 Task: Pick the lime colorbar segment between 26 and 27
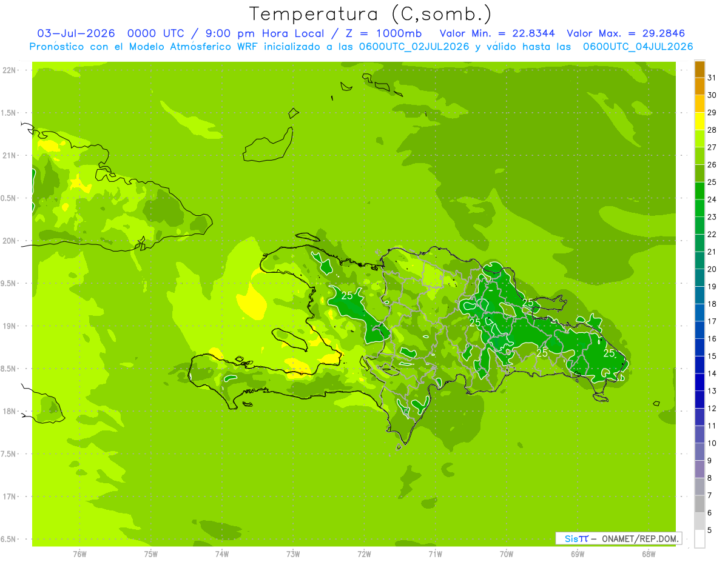point(699,156)
